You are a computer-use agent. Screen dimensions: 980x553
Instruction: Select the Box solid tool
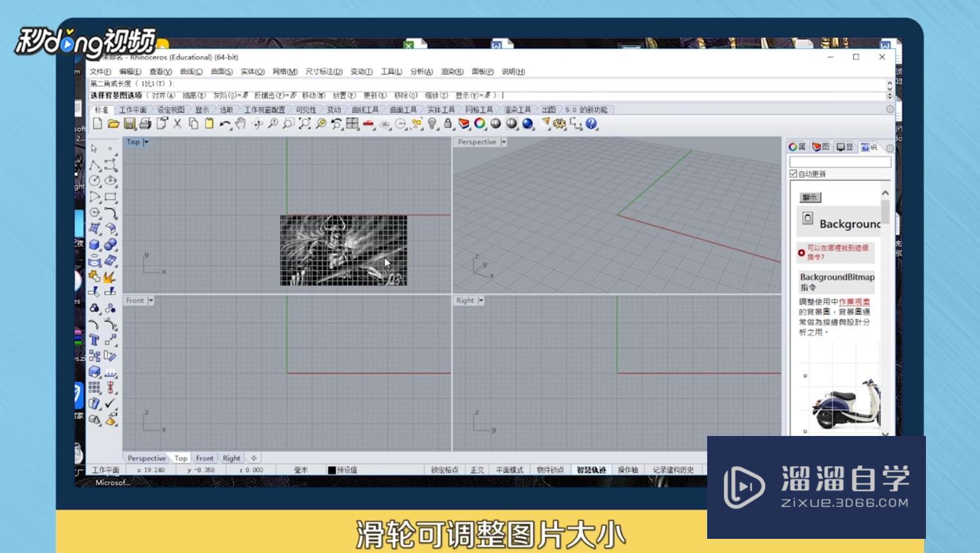[x=95, y=244]
